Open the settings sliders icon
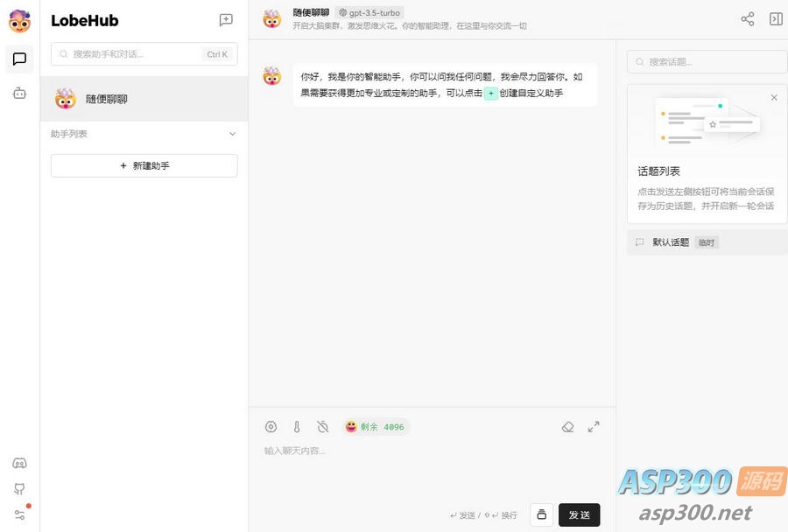Viewport: 788px width, 532px height. 19,514
